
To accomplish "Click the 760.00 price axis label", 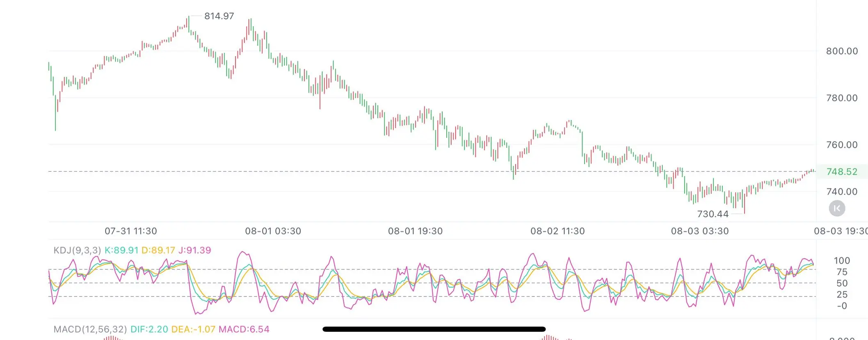I will [842, 145].
